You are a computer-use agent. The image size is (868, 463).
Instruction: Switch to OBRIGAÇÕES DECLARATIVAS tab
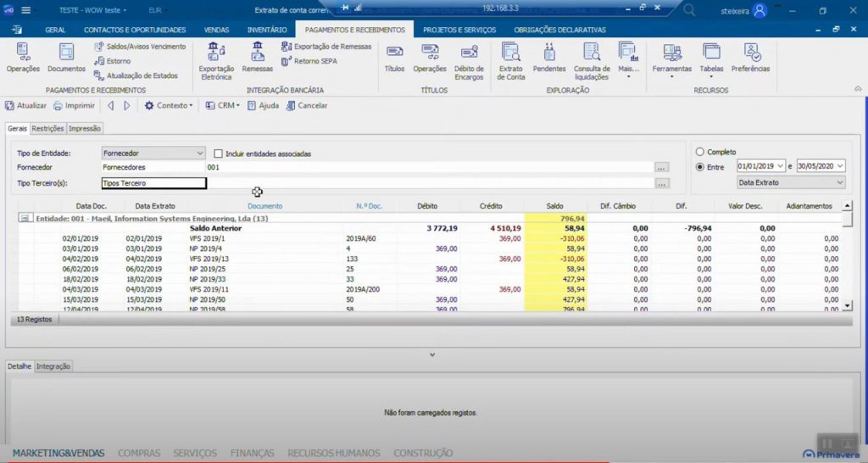click(x=559, y=30)
